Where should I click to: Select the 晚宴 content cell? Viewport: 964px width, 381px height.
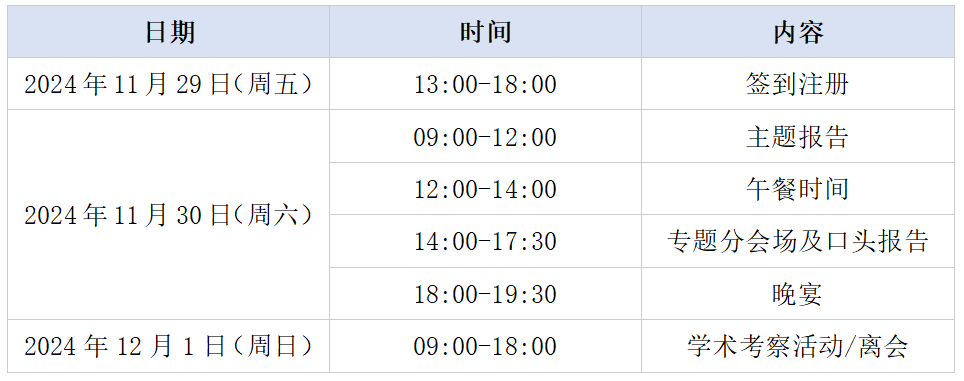pyautogui.click(x=799, y=294)
